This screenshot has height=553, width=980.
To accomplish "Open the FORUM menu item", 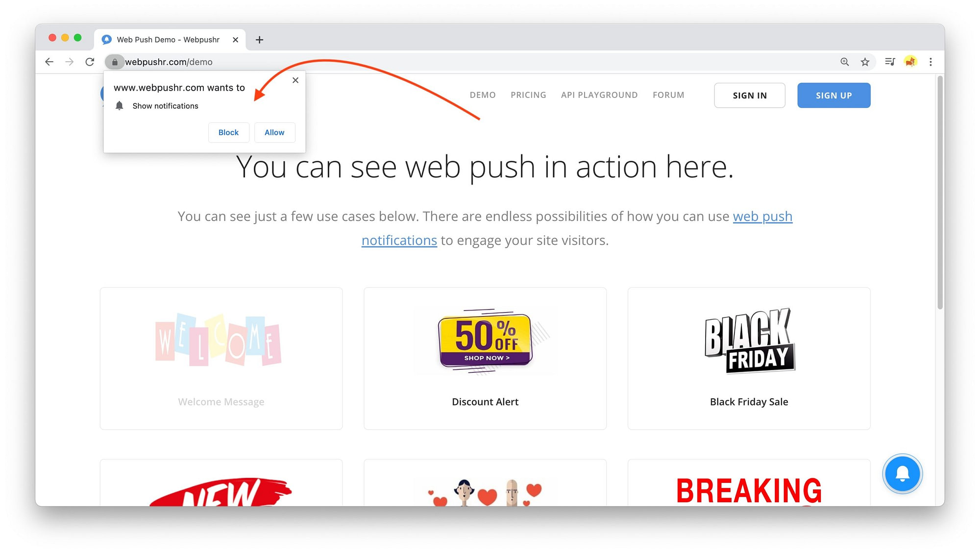I will pyautogui.click(x=668, y=94).
